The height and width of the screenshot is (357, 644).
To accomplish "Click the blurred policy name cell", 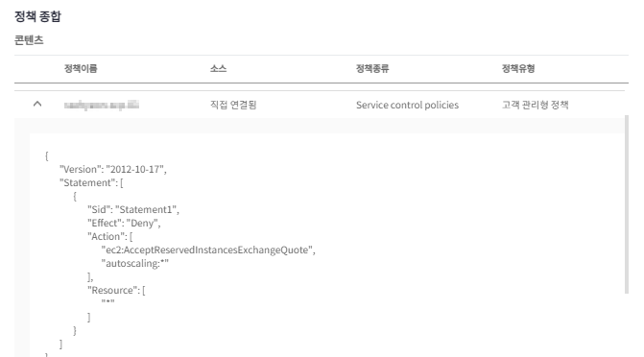I will (102, 105).
